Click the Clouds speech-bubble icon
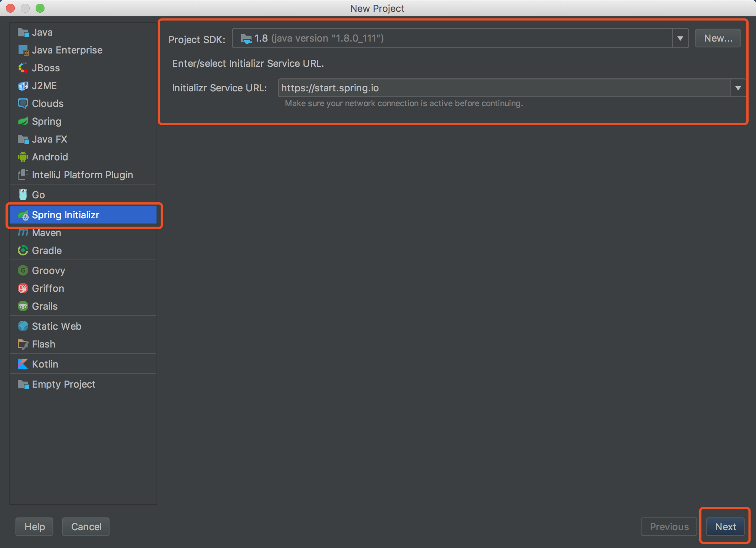The width and height of the screenshot is (756, 548). pyautogui.click(x=23, y=104)
